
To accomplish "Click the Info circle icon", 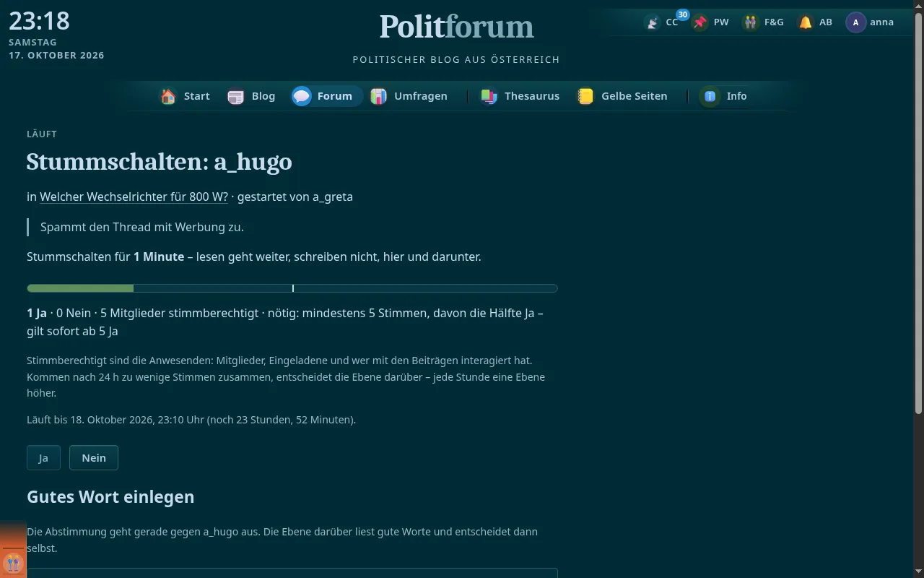I will coord(710,96).
